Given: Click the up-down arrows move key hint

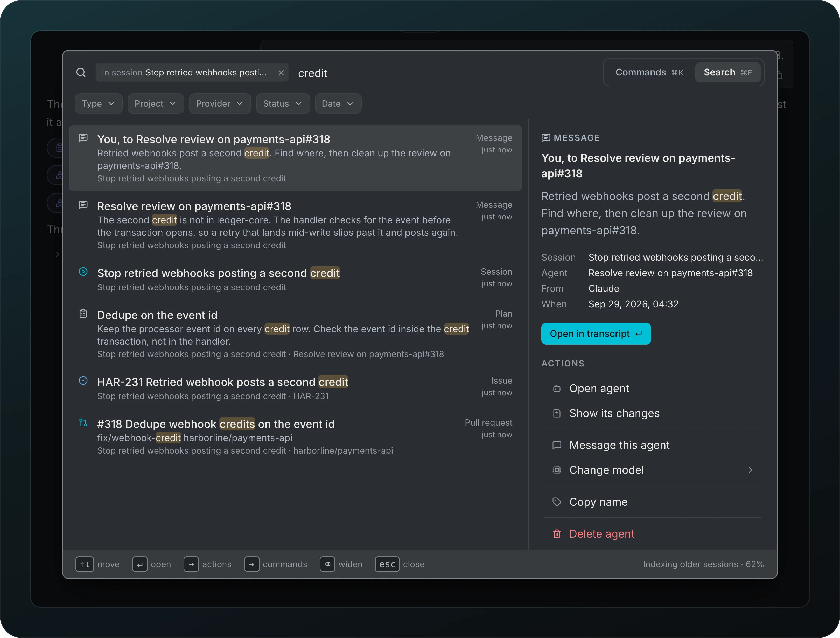Looking at the screenshot, I should [85, 564].
